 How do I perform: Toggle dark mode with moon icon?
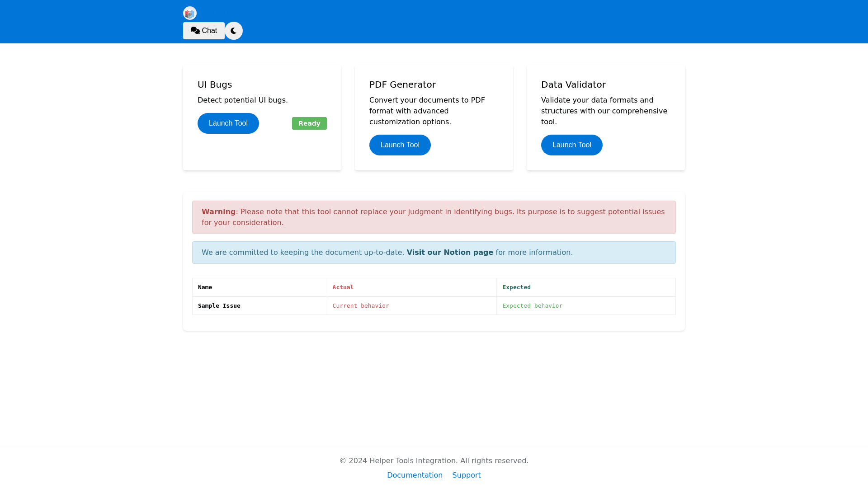234,31
